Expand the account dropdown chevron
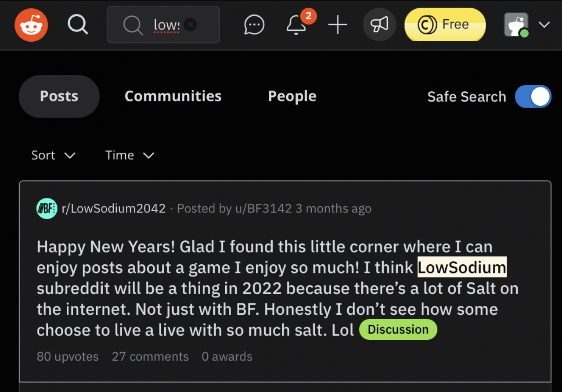Viewport: 562px width, 392px height. point(544,25)
